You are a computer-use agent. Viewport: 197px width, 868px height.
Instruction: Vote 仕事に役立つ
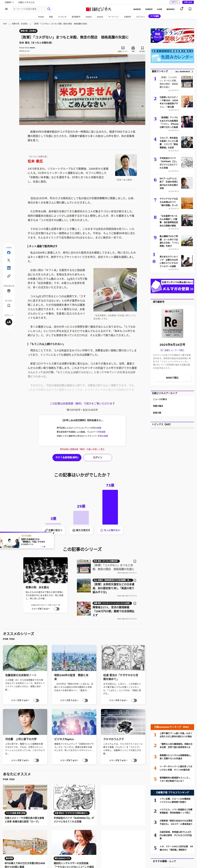pos(53,530)
